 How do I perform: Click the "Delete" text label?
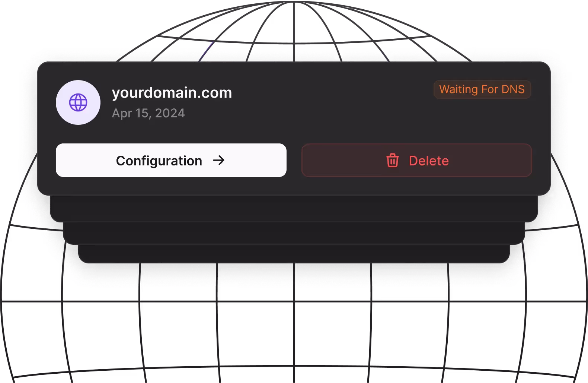tap(429, 161)
